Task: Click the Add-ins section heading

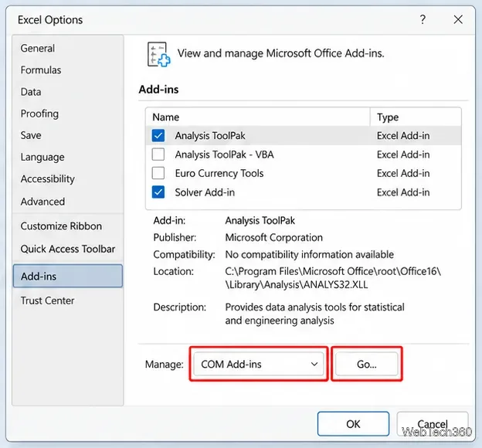Action: point(158,90)
